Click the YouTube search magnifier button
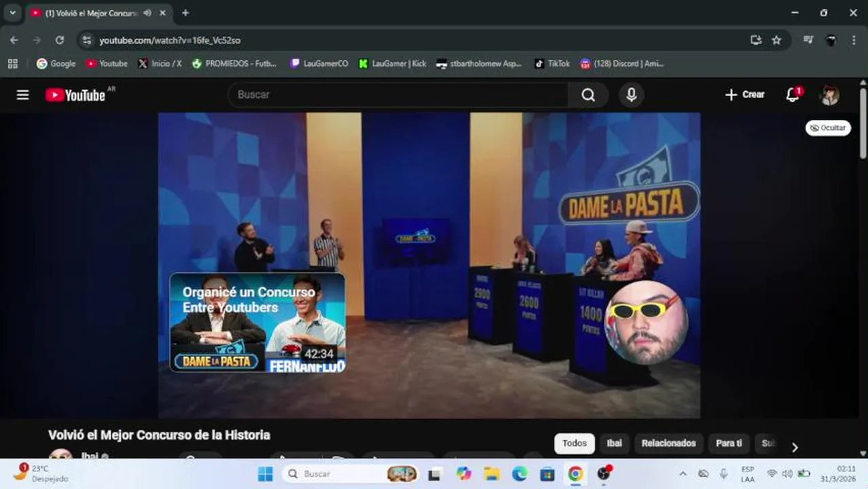This screenshot has height=489, width=868. [588, 95]
